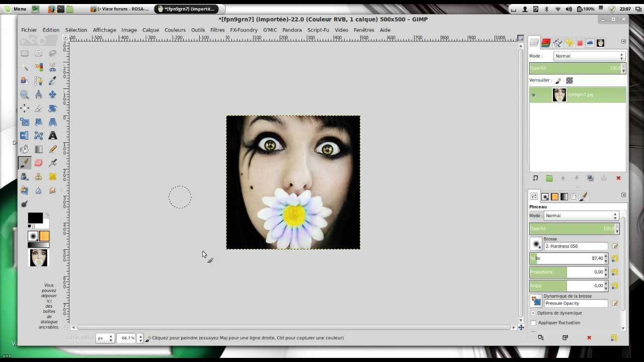644x362 pixels.
Task: Select the Smudge tool
Action: [x=52, y=190]
